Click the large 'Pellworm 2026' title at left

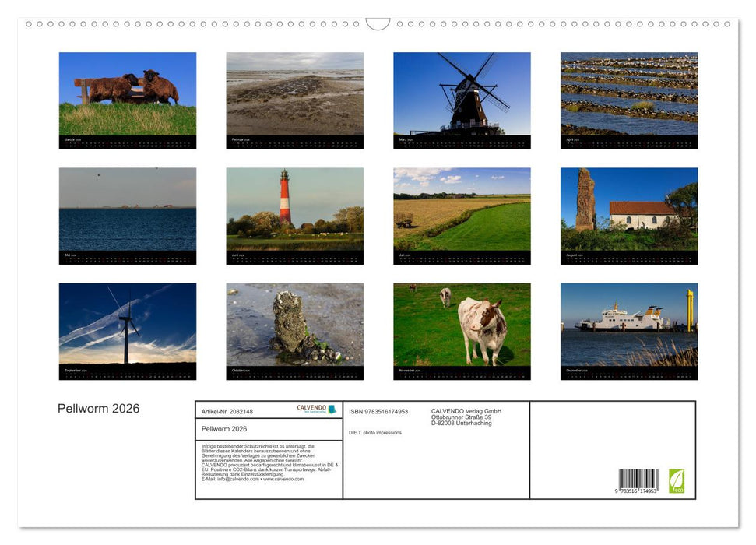pyautogui.click(x=99, y=409)
